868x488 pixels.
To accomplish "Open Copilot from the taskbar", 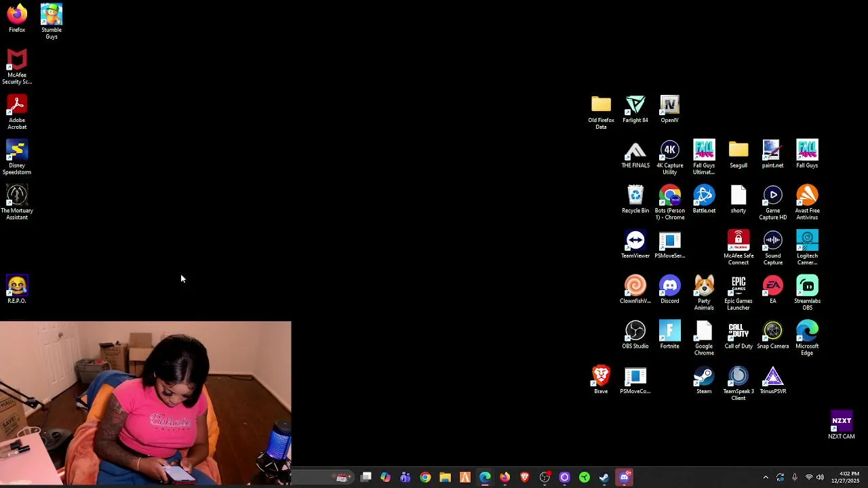I will [386, 477].
